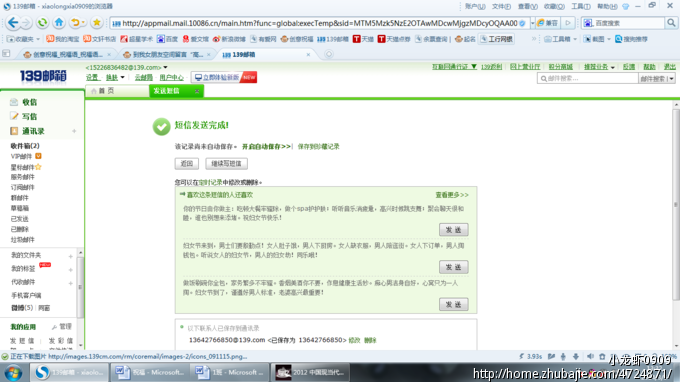Click 发送 for the 妇女节来到 message
This screenshot has height=382, width=680.
[x=453, y=267]
